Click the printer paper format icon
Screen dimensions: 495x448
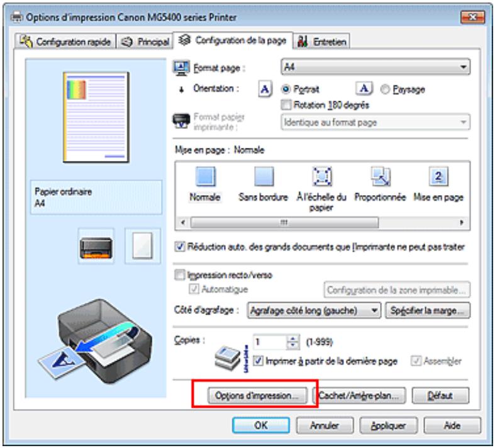(181, 121)
